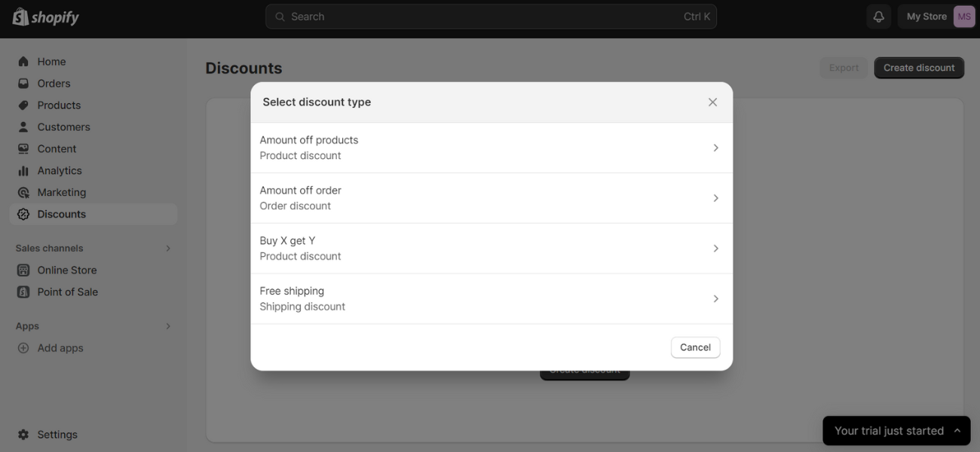Select the Analytics chart icon
The image size is (980, 452).
click(x=23, y=170)
